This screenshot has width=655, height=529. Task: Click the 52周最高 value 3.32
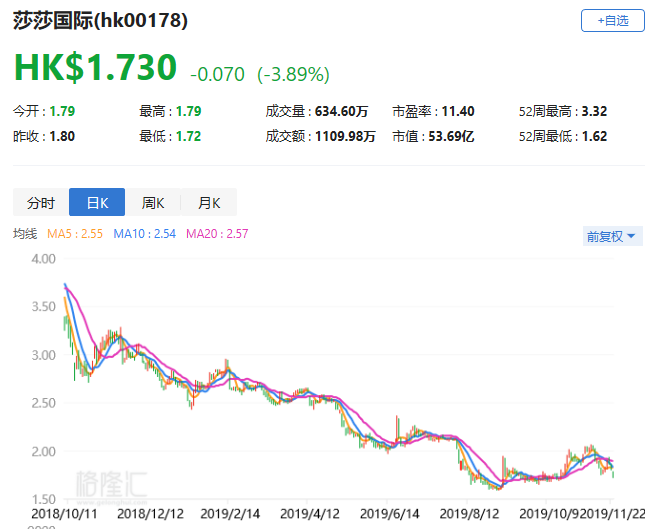[x=595, y=111]
